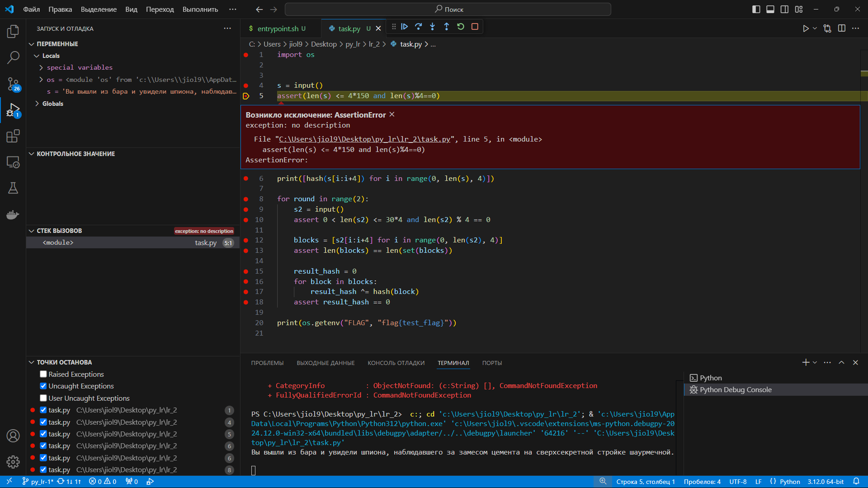Image resolution: width=868 pixels, height=488 pixels.
Task: Toggle Raised Exceptions breakpoint checkbox
Action: 43,374
